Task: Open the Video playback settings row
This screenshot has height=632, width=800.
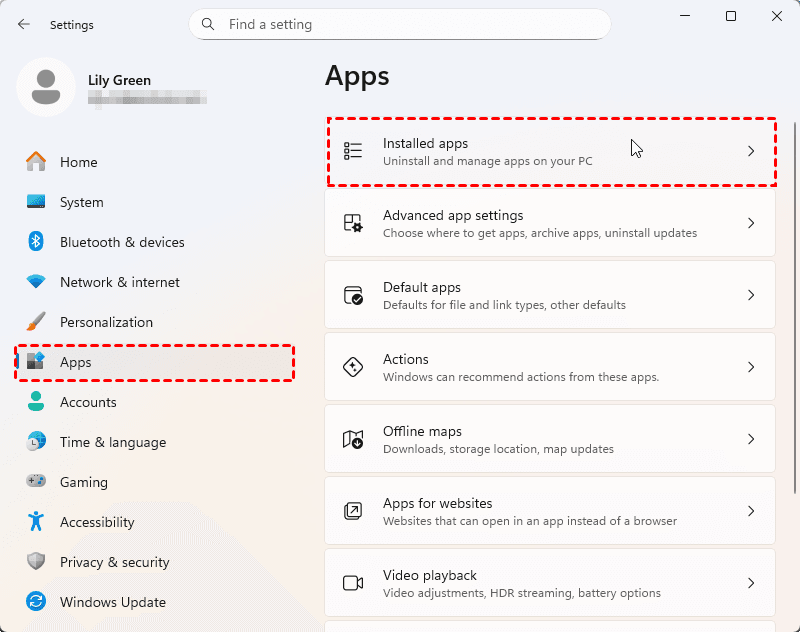Action: 549,583
